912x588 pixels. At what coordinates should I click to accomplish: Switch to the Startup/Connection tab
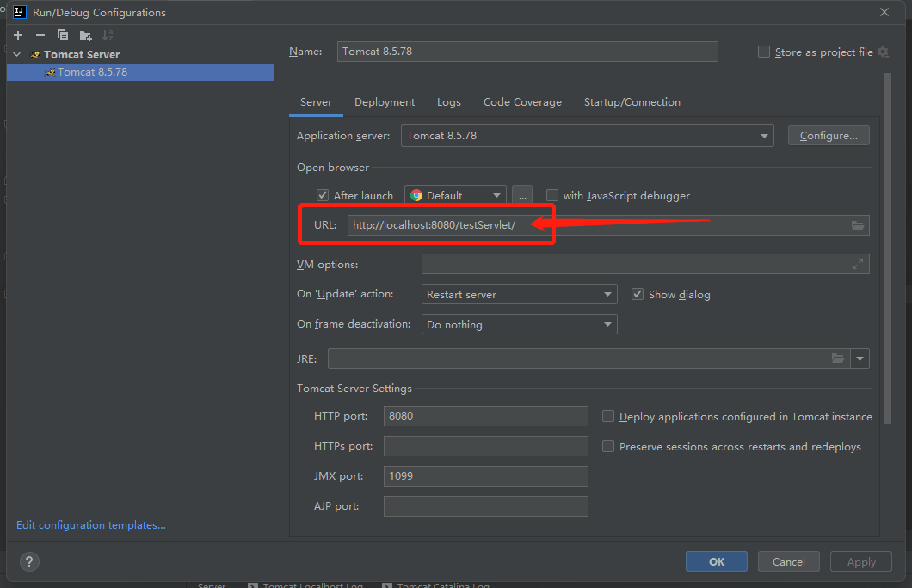click(x=632, y=102)
